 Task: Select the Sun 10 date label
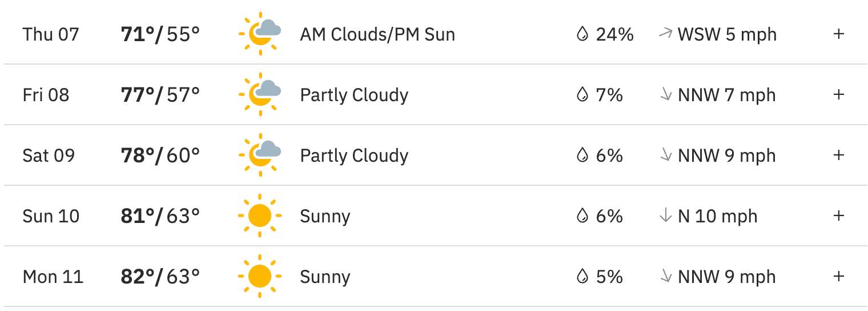pyautogui.click(x=51, y=216)
